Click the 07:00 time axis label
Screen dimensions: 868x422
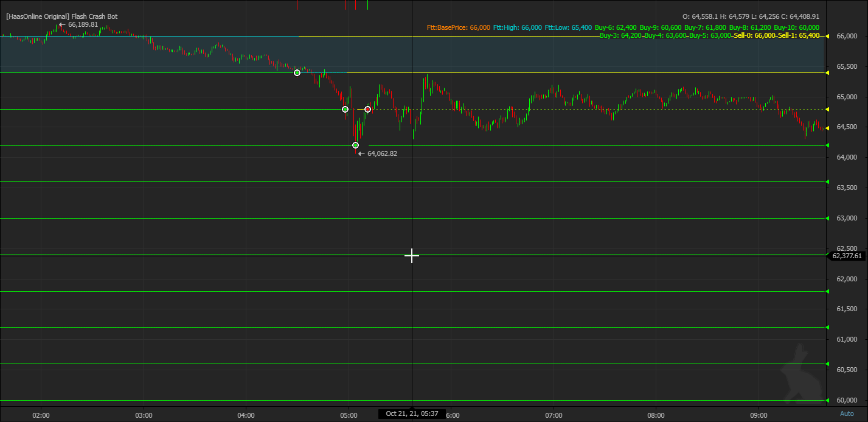point(554,413)
